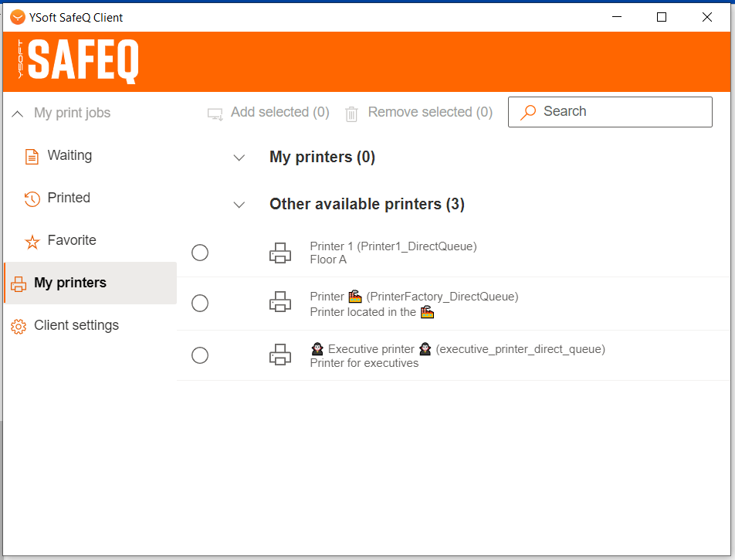Click the Client settings gear icon
Viewport: 735px width, 560px height.
tap(19, 326)
